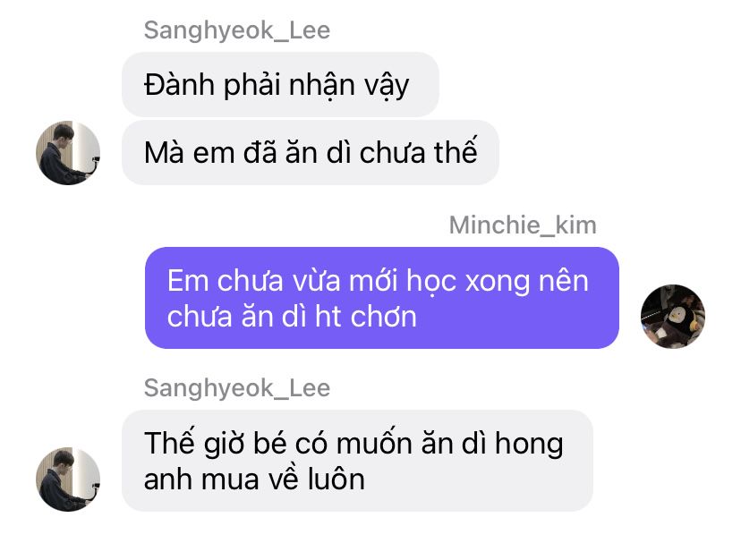Click 'Em chưa' at start of purple bubble
Image resolution: width=741 pixels, height=560 pixels.
click(225, 281)
